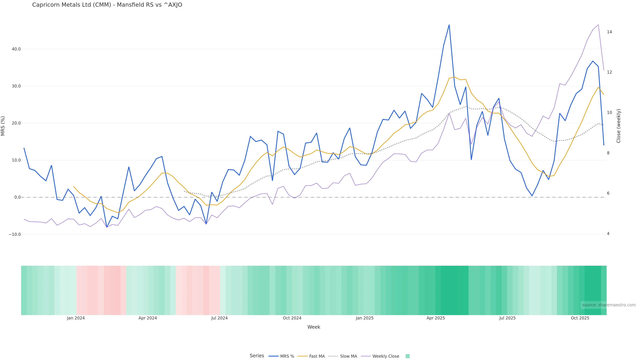
Task: Click the orange Fast MA line sample in the legend
Action: click(x=303, y=356)
